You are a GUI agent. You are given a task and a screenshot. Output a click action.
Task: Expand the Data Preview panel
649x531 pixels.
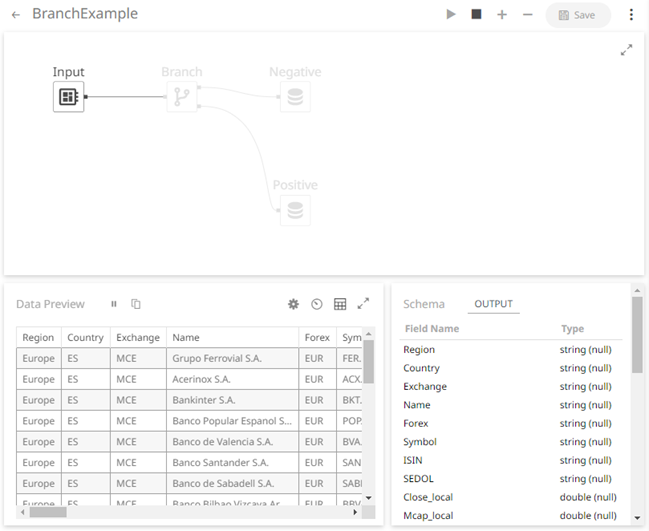363,304
